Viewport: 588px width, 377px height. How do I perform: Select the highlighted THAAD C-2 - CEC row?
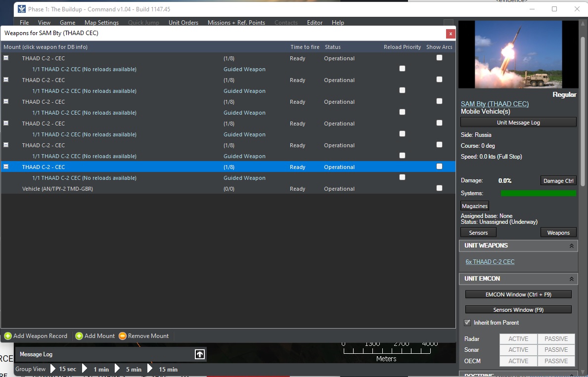[228, 167]
